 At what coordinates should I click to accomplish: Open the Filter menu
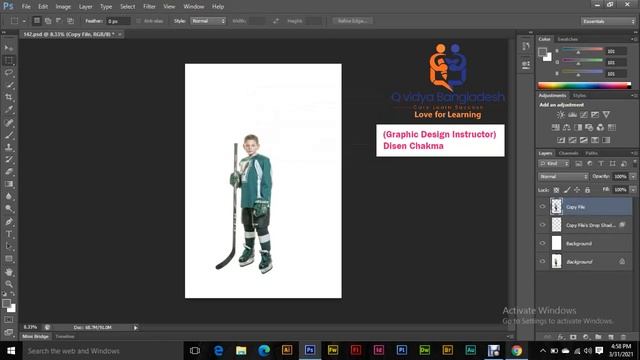(x=149, y=7)
